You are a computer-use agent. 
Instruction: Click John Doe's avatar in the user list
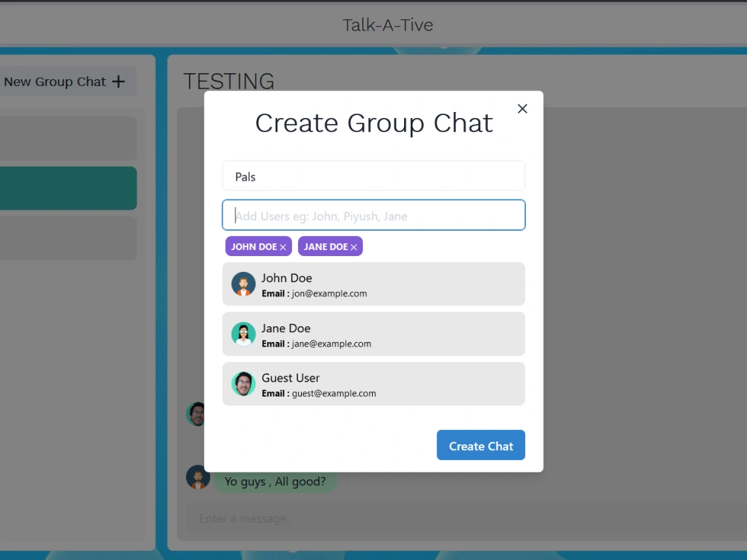click(x=244, y=284)
